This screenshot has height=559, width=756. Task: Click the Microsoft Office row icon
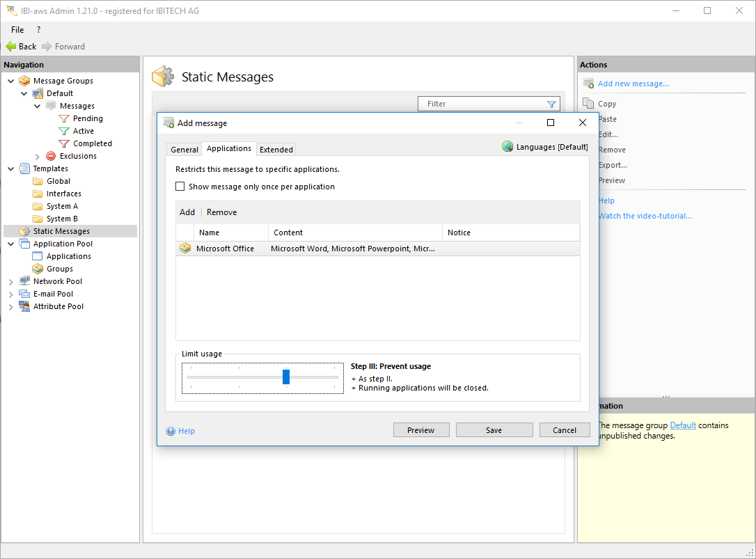(x=185, y=249)
